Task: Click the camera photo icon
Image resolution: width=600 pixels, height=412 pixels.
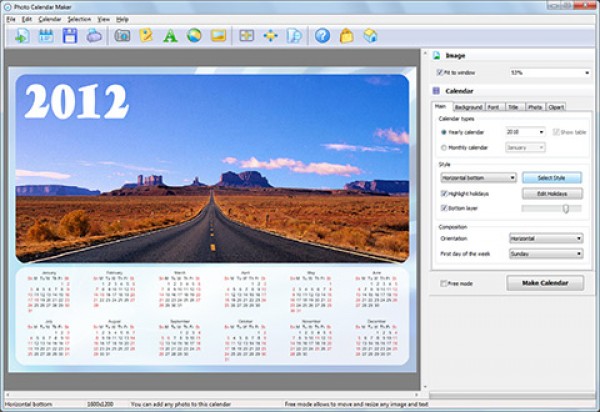Action: tap(122, 36)
